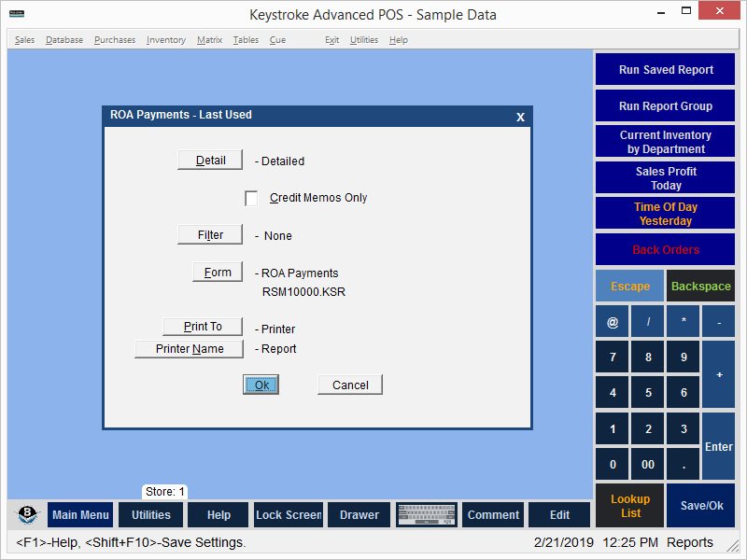Click keypad digit 0
Screen dimensions: 747x560
point(613,464)
